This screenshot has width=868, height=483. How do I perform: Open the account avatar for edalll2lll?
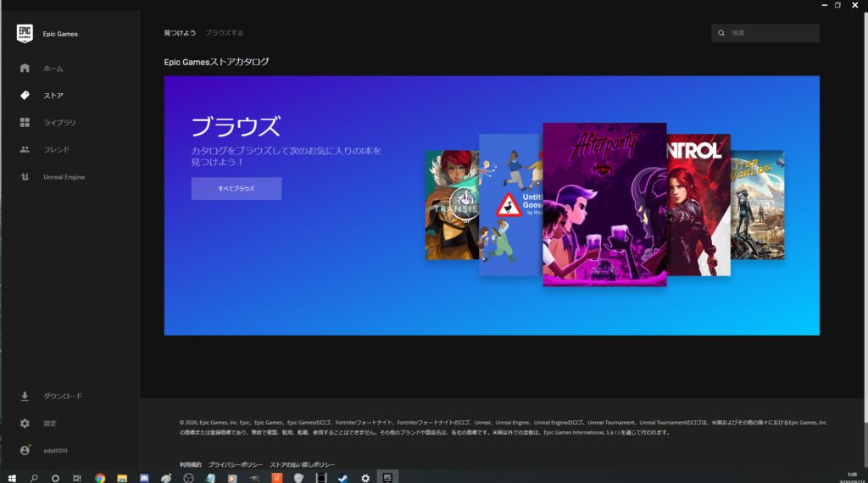click(25, 450)
